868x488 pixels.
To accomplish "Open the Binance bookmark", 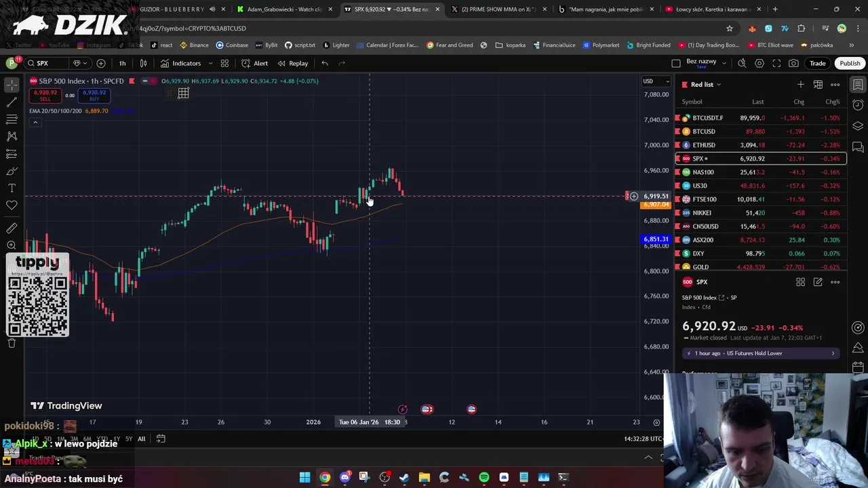I will coord(194,45).
